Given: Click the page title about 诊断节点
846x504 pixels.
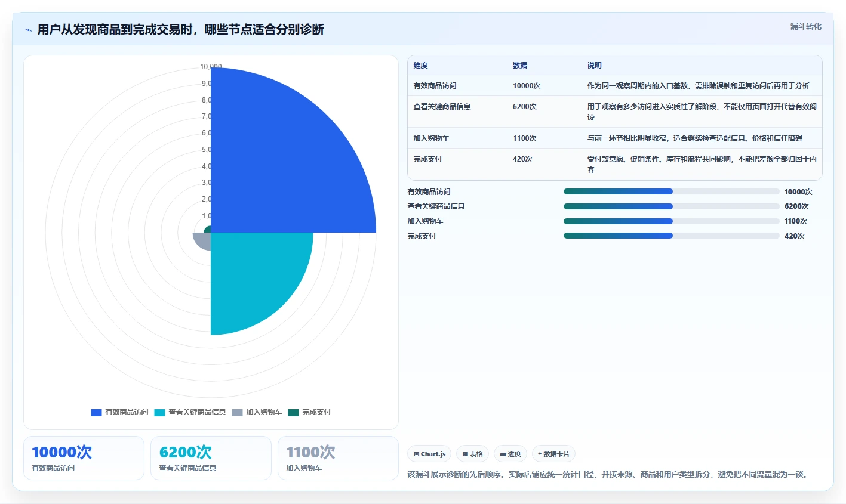Looking at the screenshot, I should coord(180,29).
